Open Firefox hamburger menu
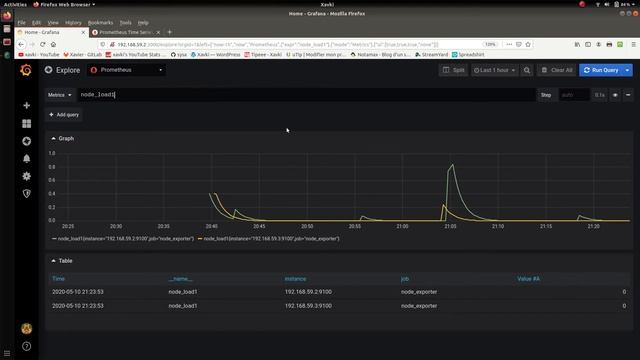Viewport: 640px width, 360px height. [x=633, y=44]
